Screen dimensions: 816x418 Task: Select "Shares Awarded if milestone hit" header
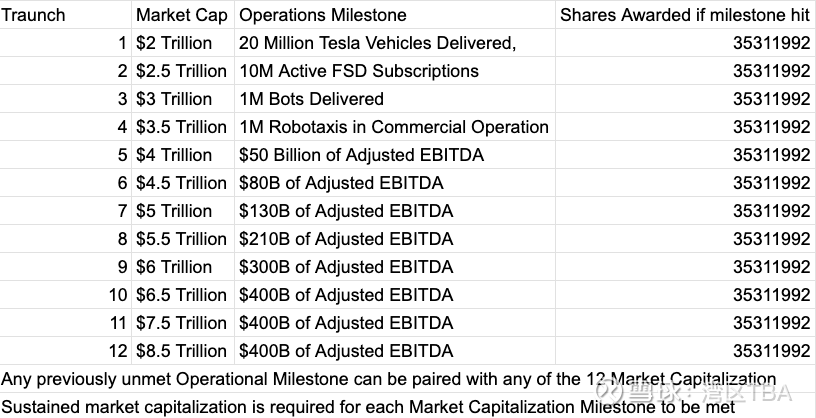(684, 15)
